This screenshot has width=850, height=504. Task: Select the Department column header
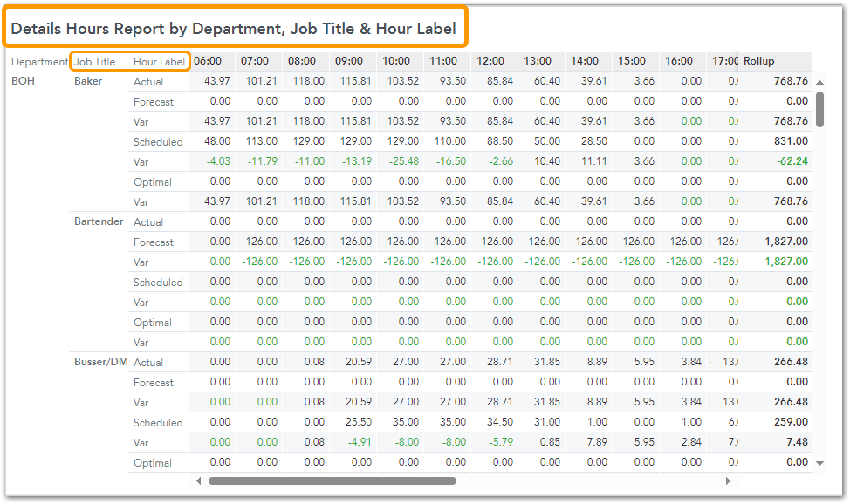click(x=39, y=62)
